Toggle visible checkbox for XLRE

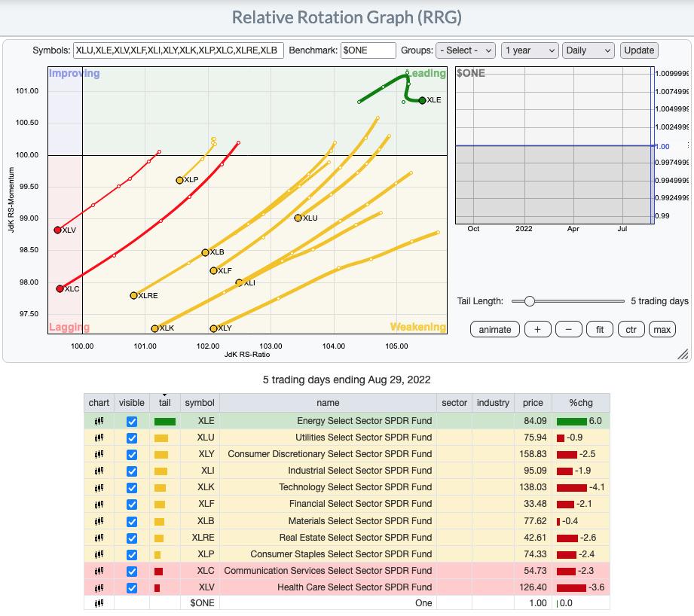point(131,538)
